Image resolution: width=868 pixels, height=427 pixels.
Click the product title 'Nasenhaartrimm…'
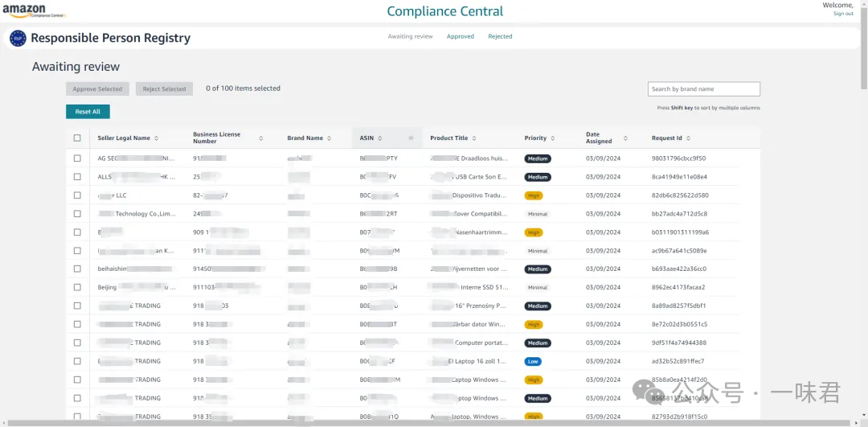pos(469,232)
